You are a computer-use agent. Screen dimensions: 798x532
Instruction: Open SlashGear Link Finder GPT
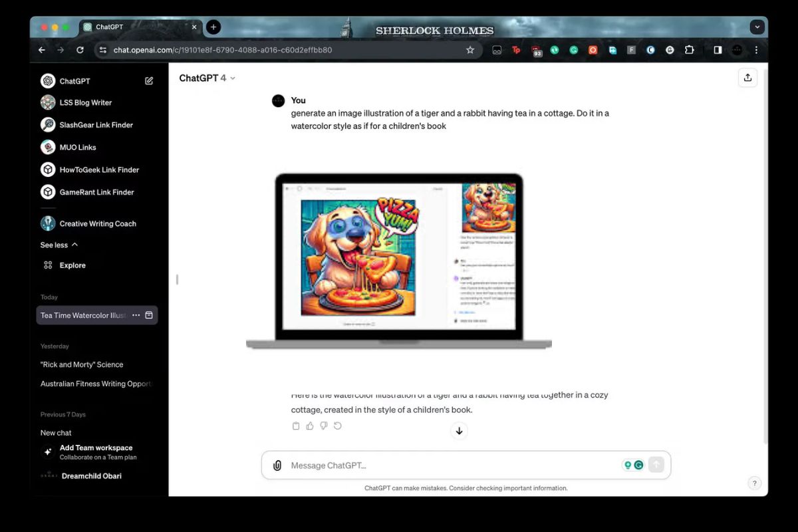coord(97,125)
